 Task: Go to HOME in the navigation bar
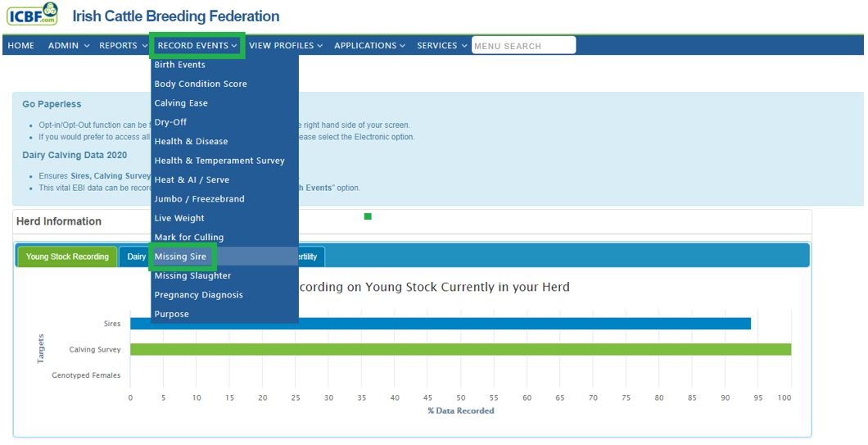pos(21,45)
